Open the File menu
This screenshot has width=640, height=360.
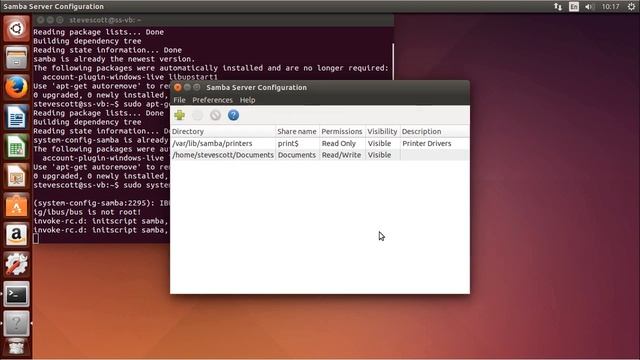[x=179, y=100]
